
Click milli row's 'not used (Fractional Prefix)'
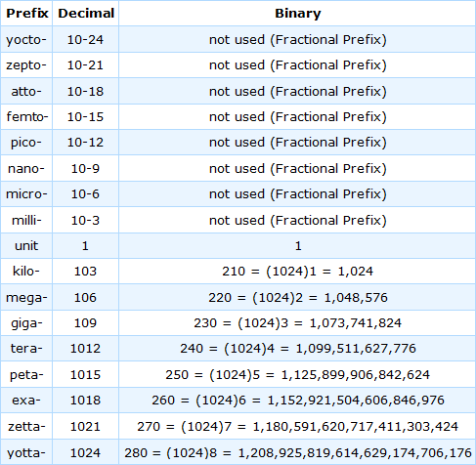[297, 220]
